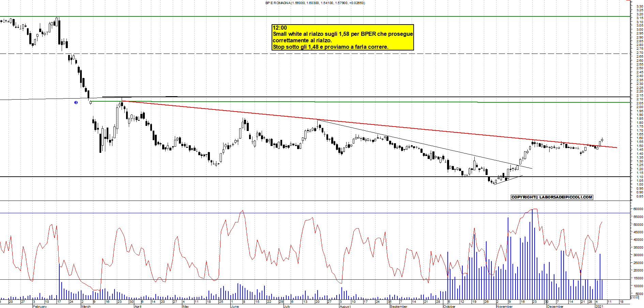Image resolution: width=644 pixels, height=308 pixels.
Task: Click the 12:00 timestamp in yellow note
Action: (x=280, y=28)
